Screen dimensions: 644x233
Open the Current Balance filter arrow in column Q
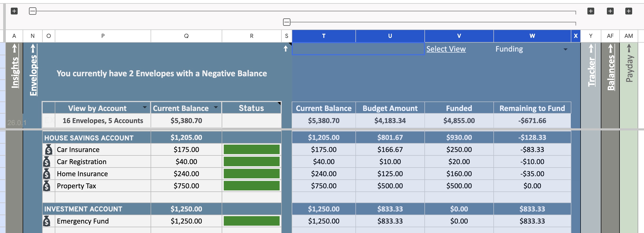[x=216, y=107]
